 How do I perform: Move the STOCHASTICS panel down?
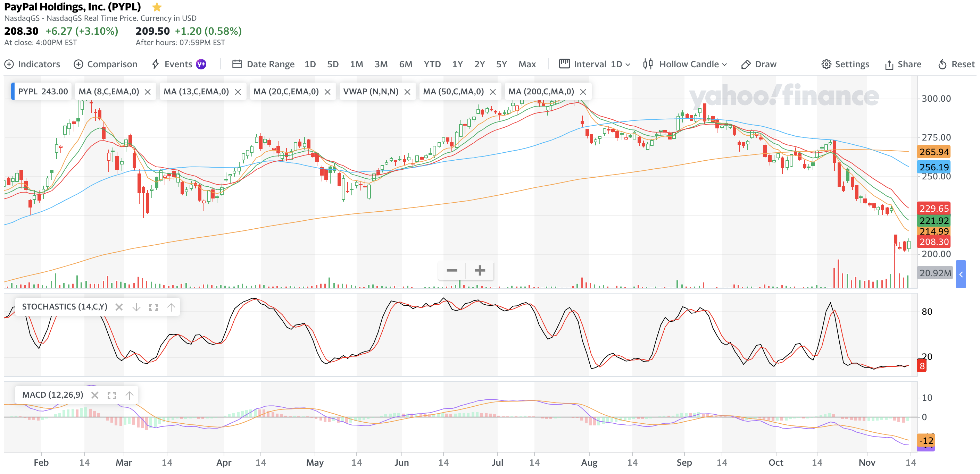tap(136, 307)
